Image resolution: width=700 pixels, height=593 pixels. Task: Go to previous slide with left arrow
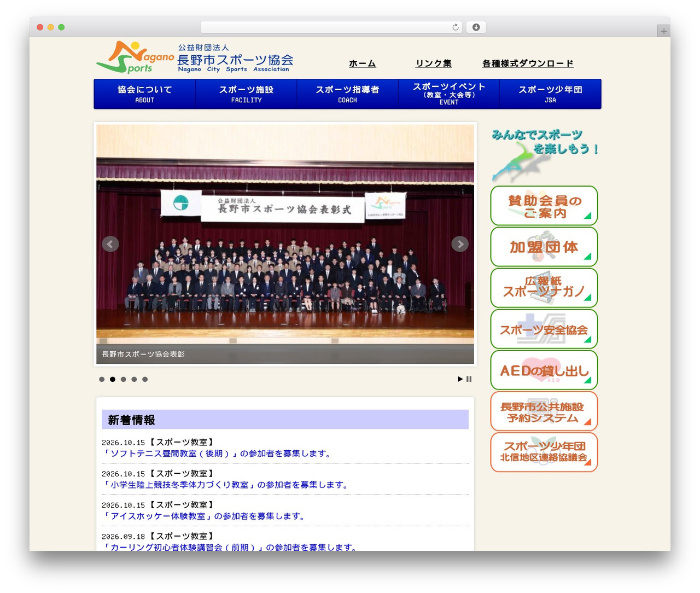point(110,244)
